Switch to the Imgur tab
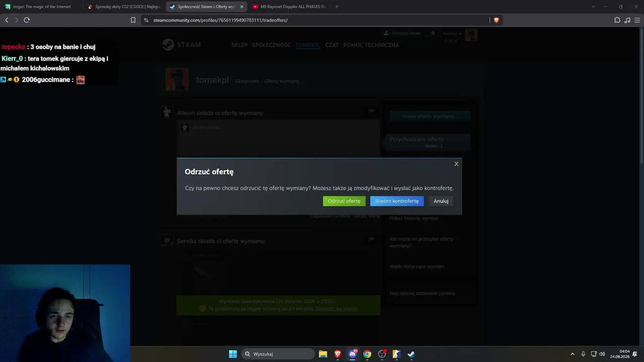The height and width of the screenshot is (362, 644). click(x=41, y=7)
